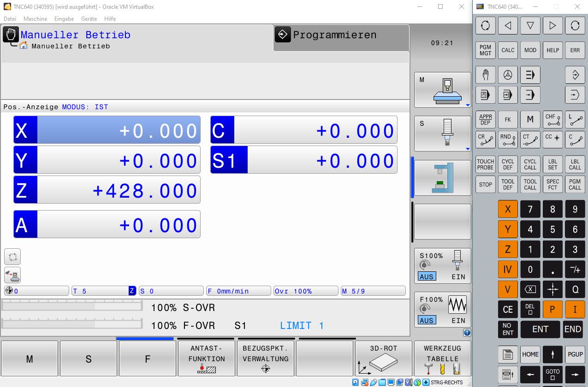
Task: Click the TOUCH PROBE key
Action: coord(485,164)
